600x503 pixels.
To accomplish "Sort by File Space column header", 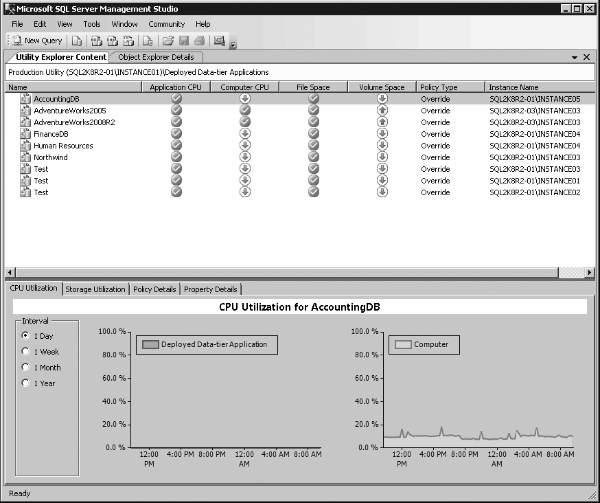I will tap(313, 87).
